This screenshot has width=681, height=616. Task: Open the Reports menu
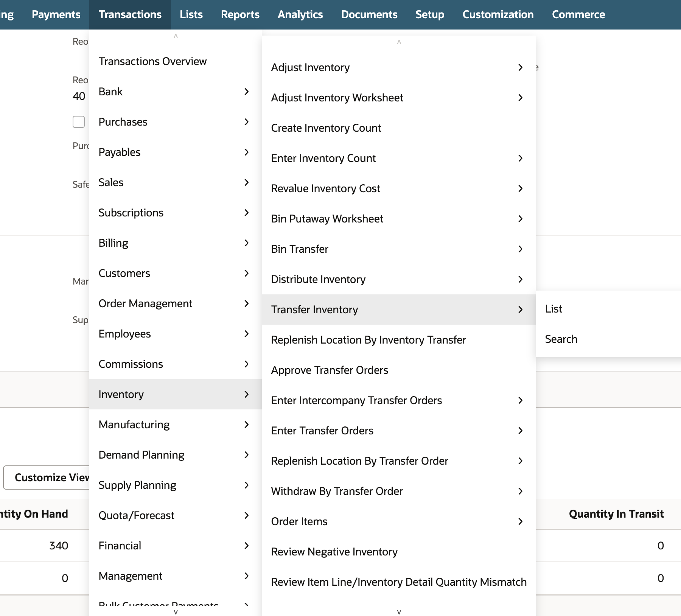[240, 14]
